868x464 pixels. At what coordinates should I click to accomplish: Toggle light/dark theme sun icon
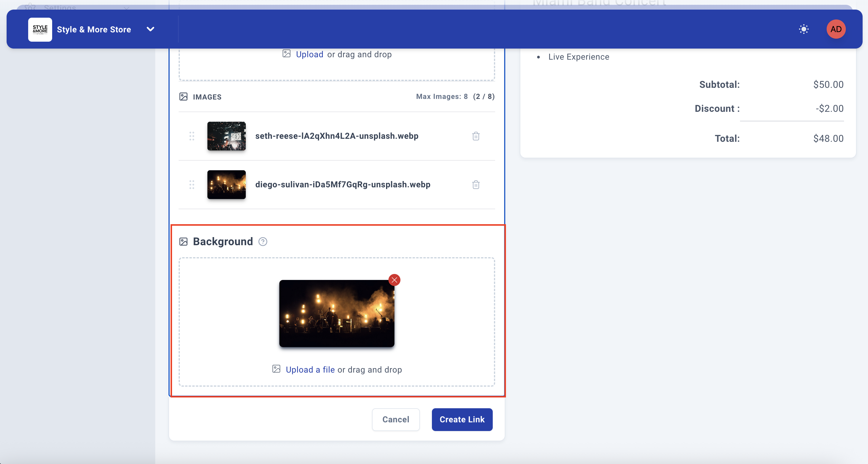(x=803, y=29)
